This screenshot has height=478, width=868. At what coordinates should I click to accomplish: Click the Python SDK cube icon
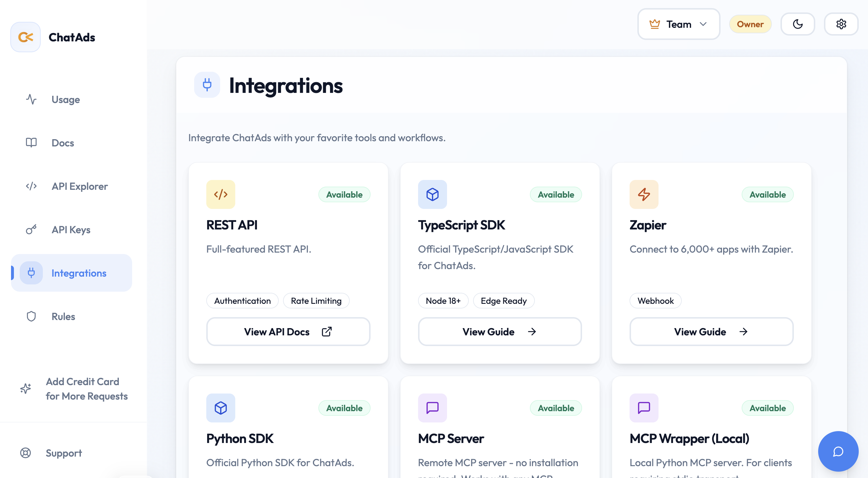(x=221, y=408)
